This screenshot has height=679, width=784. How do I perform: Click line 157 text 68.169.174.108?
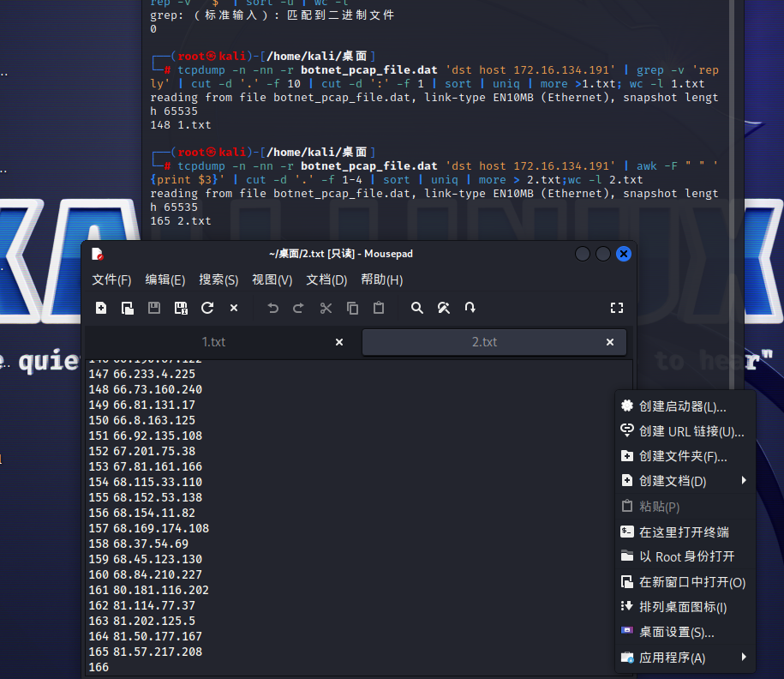[161, 528]
